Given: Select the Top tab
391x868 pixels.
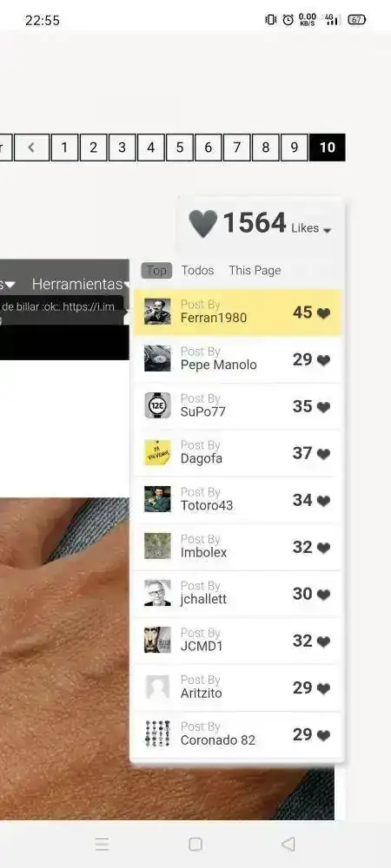Looking at the screenshot, I should click(156, 271).
